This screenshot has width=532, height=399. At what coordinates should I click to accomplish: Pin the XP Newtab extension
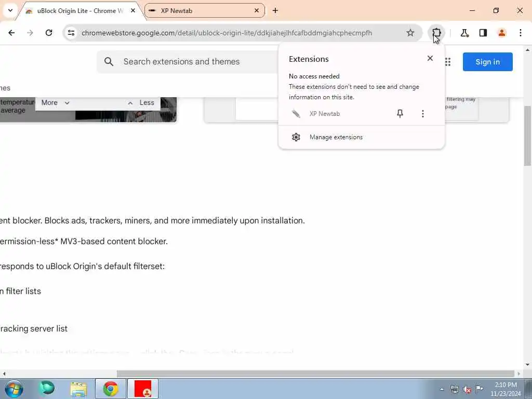pyautogui.click(x=400, y=114)
